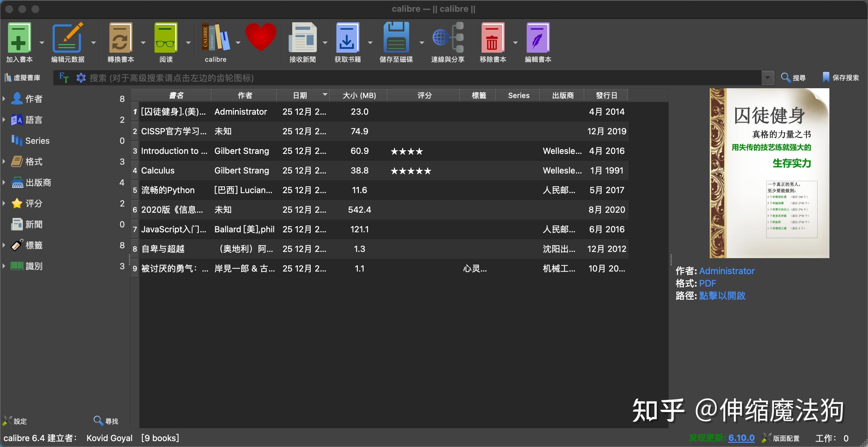The width and height of the screenshot is (868, 447).
Task: Open 接收新聞 fetch news icon
Action: [x=302, y=38]
